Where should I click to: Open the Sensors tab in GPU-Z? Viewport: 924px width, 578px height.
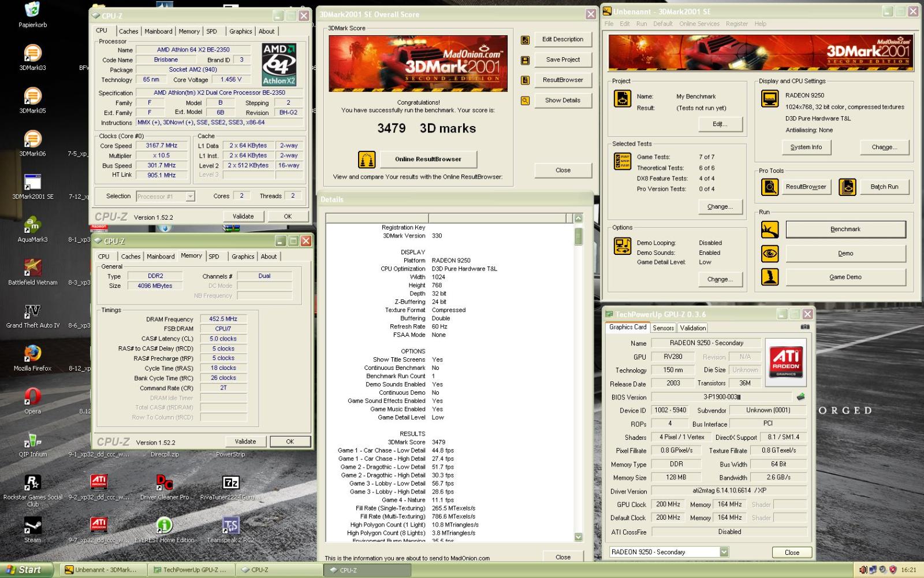click(x=663, y=328)
